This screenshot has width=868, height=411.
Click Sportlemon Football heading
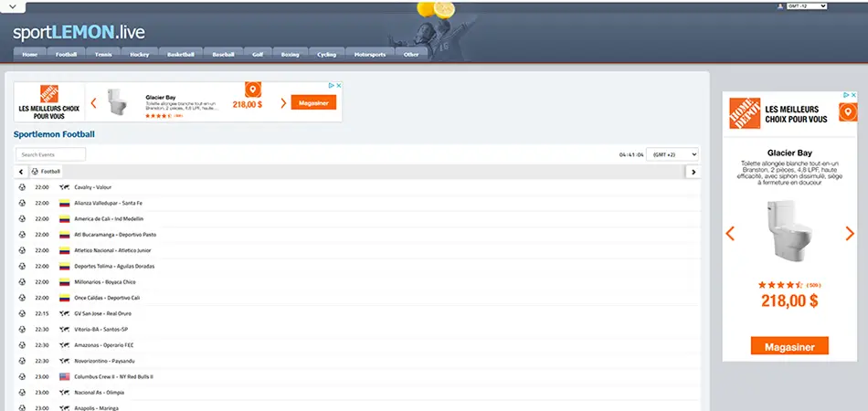coord(54,134)
